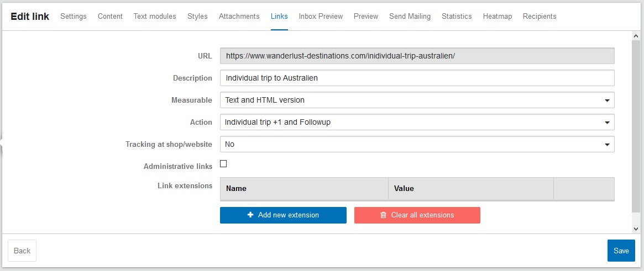Click the trash icon on Clear all extensions
The height and width of the screenshot is (271, 644).
point(383,215)
